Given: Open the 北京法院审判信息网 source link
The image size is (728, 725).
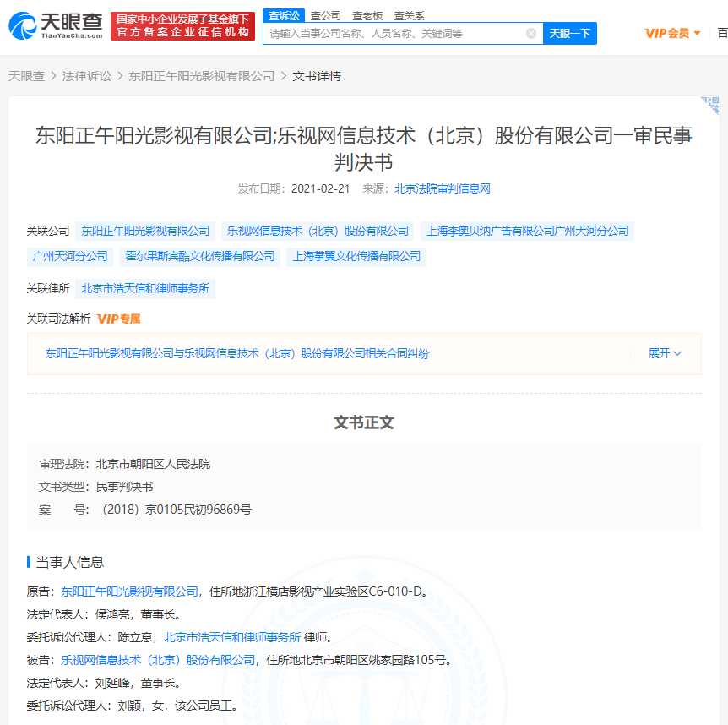Looking at the screenshot, I should click(442, 188).
